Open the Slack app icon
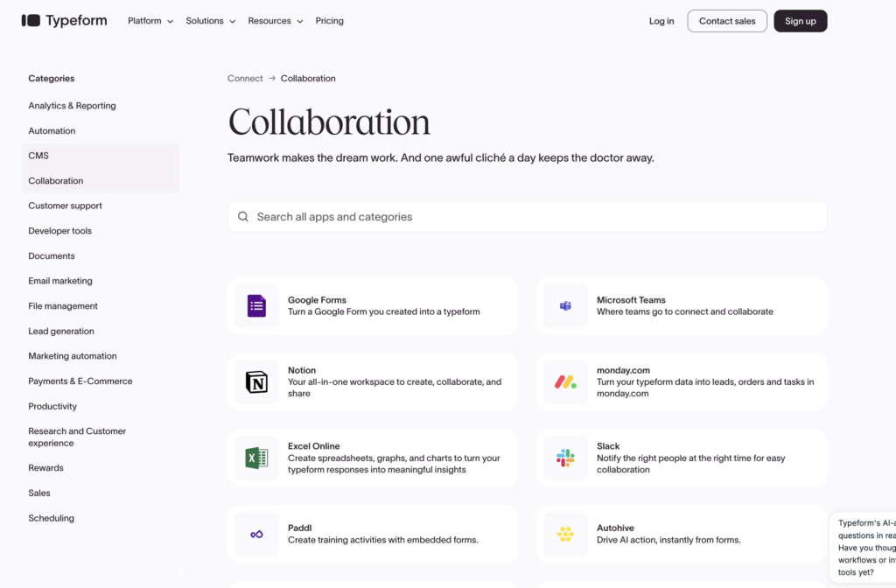Image resolution: width=896 pixels, height=588 pixels. [x=565, y=458]
